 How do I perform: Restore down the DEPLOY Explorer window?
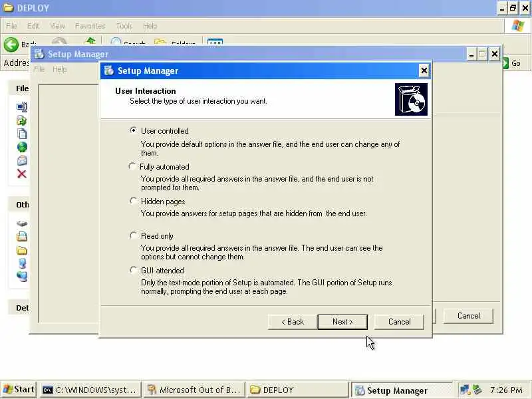(513, 8)
